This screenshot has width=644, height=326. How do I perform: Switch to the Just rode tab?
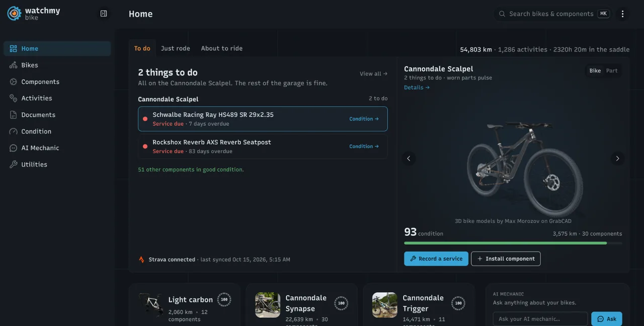176,48
